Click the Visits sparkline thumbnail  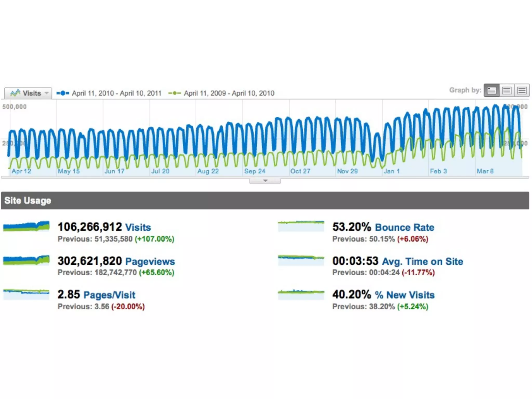[x=26, y=226]
